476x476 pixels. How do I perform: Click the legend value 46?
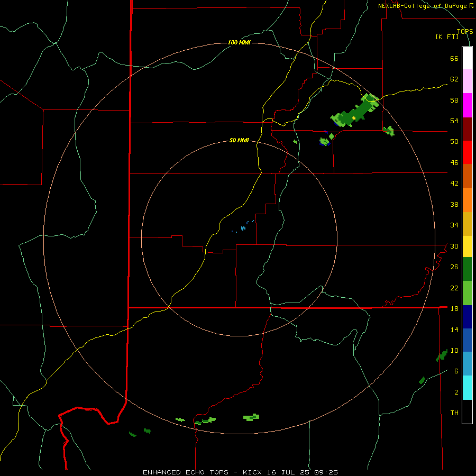click(454, 162)
